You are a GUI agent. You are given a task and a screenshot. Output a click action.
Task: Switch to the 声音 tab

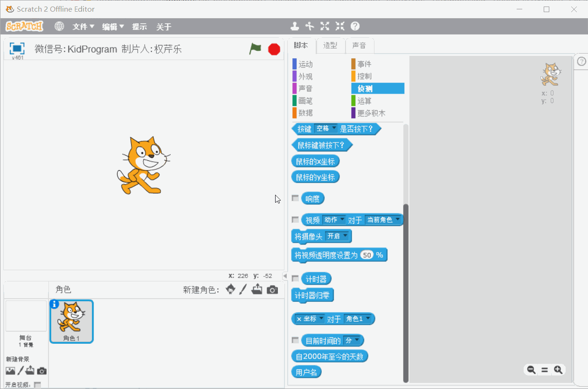(x=360, y=46)
